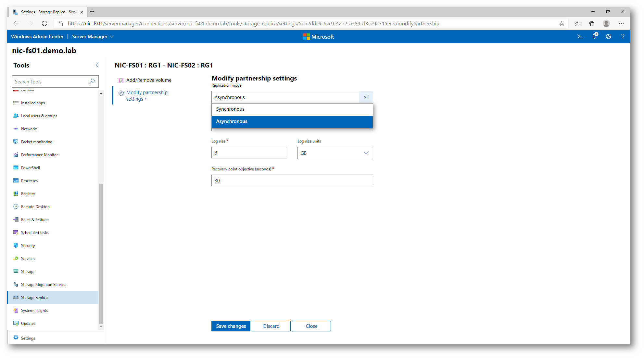
Task: Click the search magnifier in Search Tools
Action: (x=92, y=81)
